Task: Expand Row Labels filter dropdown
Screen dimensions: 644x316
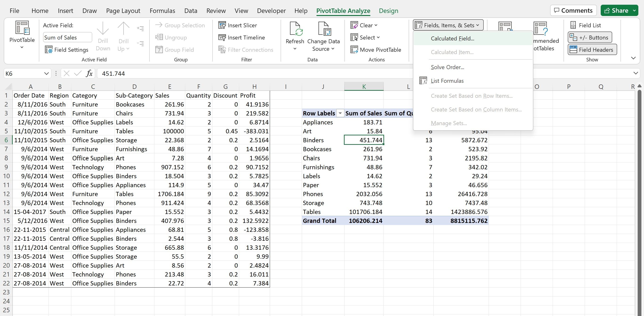Action: (340, 113)
